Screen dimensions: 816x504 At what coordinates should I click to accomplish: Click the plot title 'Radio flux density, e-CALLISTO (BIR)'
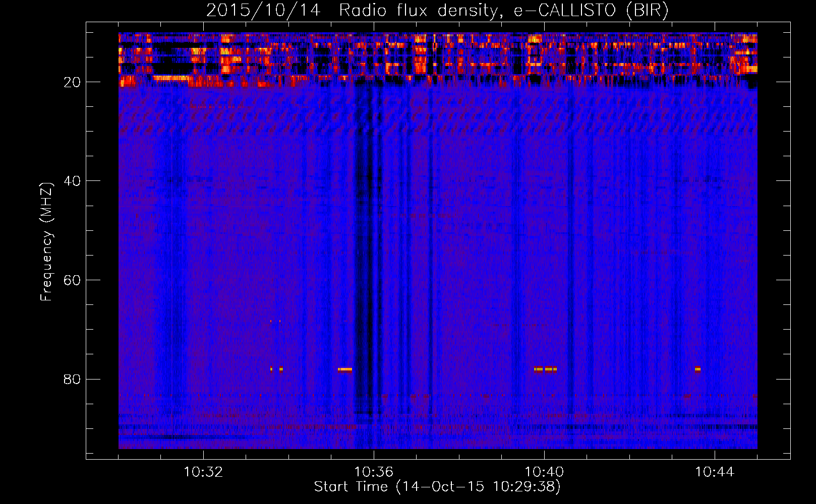[x=504, y=10]
